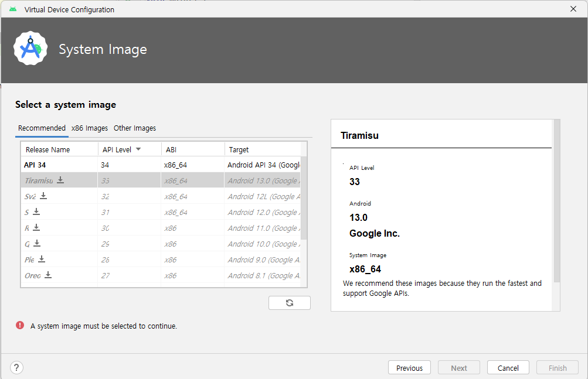Image resolution: width=588 pixels, height=379 pixels.
Task: Sort by Release Name column header
Action: [x=59, y=149]
